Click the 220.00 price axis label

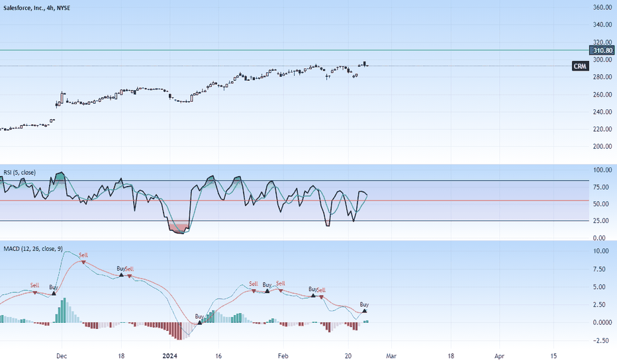point(602,129)
